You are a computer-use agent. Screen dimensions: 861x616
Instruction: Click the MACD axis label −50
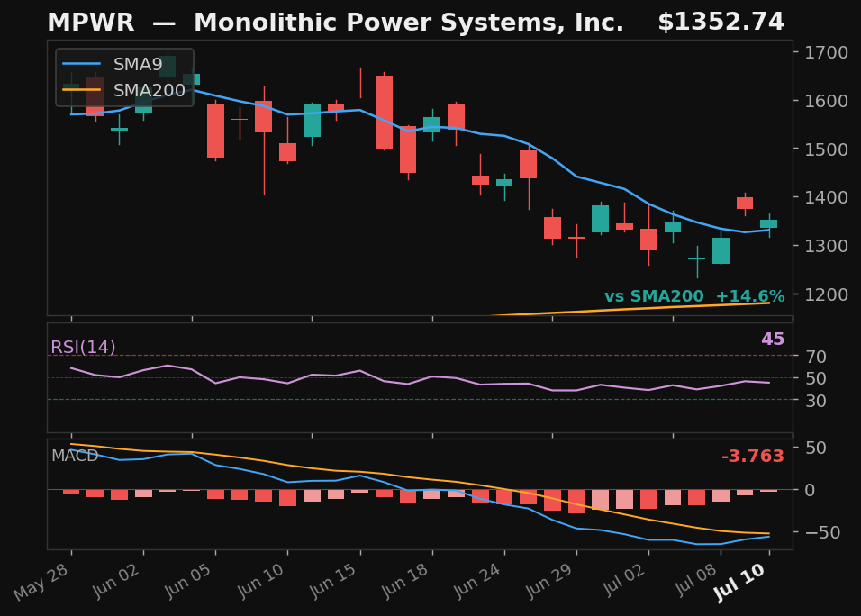tap(822, 532)
